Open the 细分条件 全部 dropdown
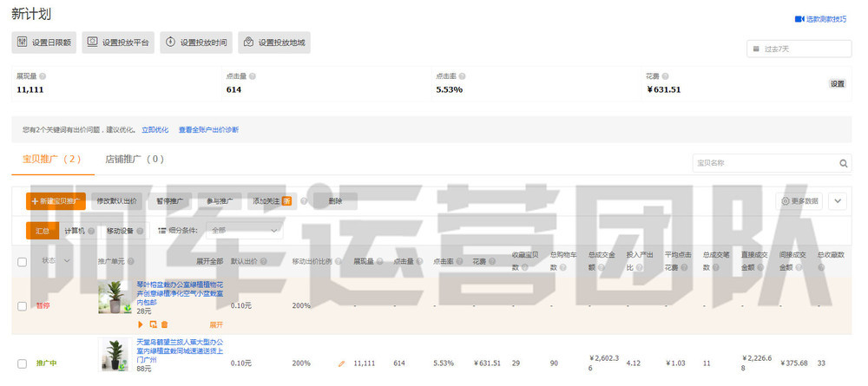Screen dimensions: 868x386 point(244,231)
